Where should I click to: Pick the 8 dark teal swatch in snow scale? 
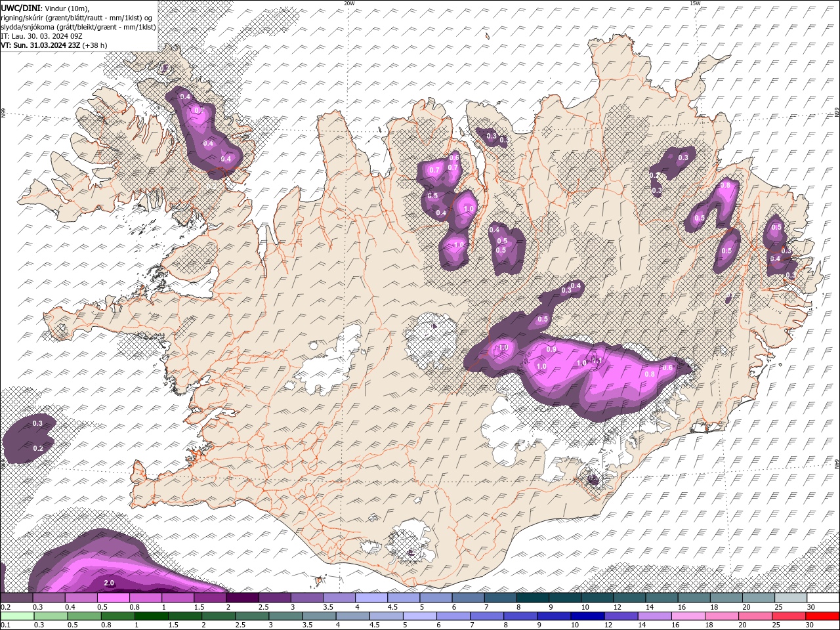(x=532, y=598)
